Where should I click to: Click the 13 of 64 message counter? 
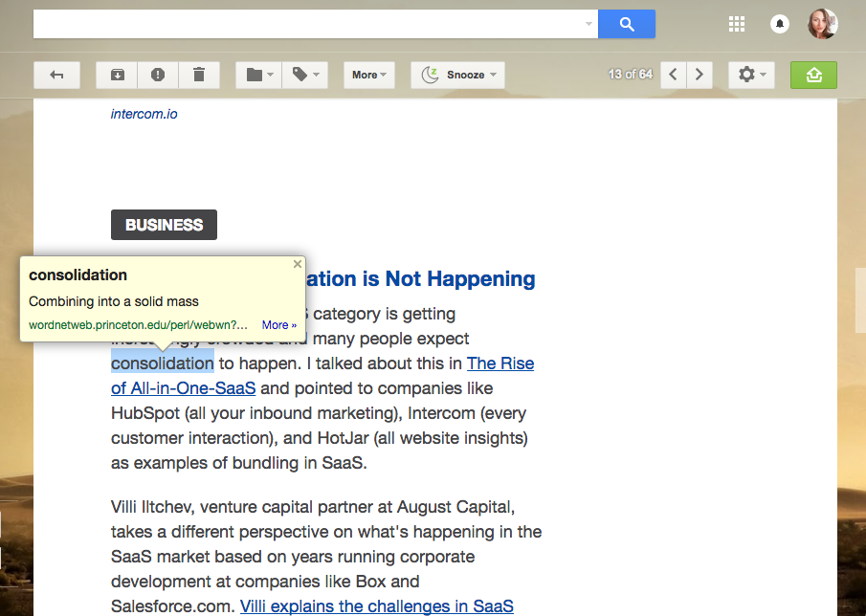pos(631,74)
